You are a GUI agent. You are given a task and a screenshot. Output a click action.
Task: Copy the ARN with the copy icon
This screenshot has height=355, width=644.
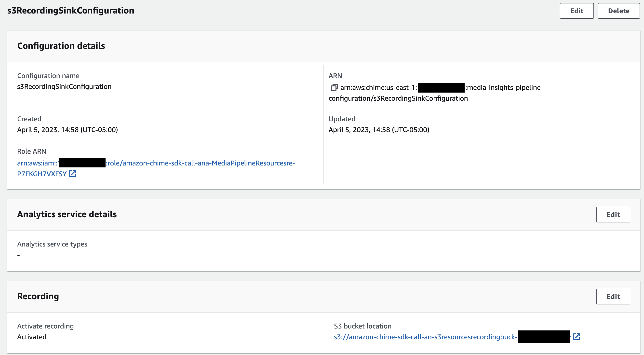point(334,87)
